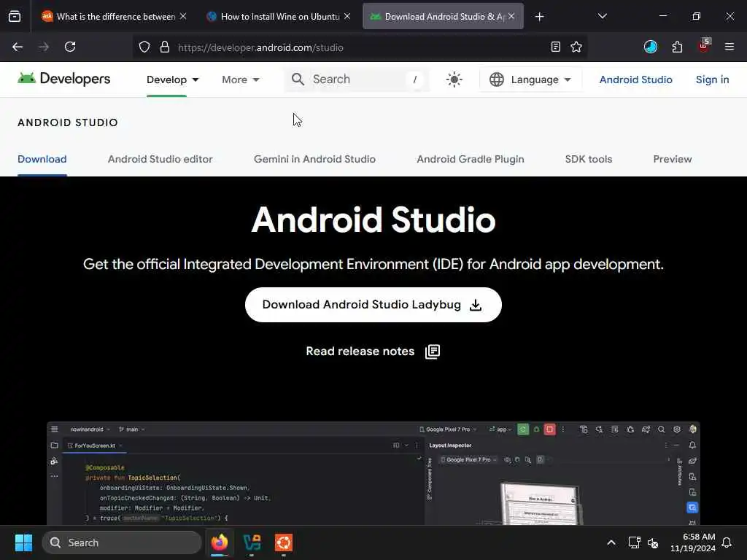Click Download Android Studio Ladybug button
Screen dimensions: 747x560
click(x=373, y=305)
